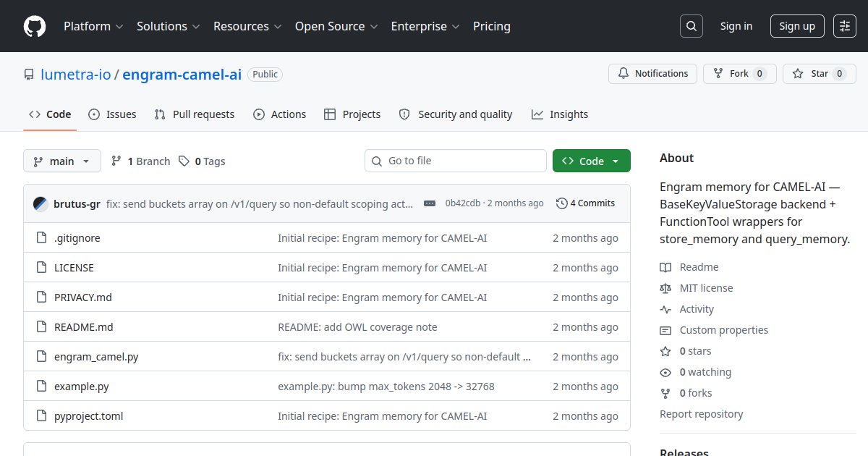Open commit hash 0b42cdb

coord(463,203)
